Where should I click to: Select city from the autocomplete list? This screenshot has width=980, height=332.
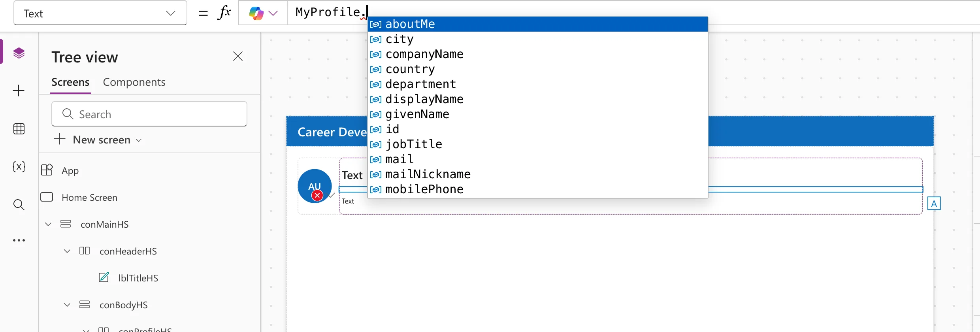click(538, 39)
